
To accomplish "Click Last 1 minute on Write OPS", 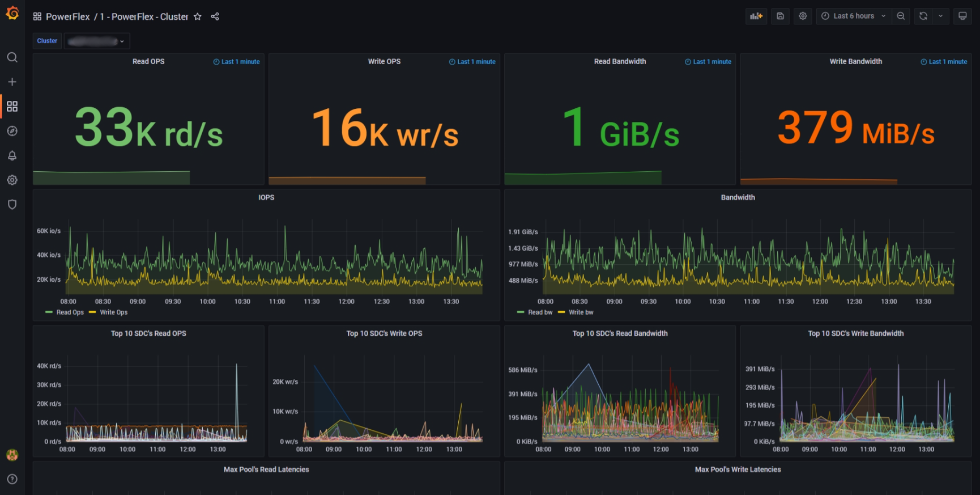I will point(472,62).
